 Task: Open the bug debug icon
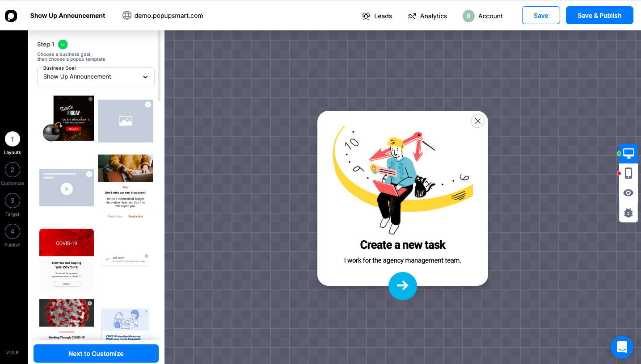pyautogui.click(x=628, y=213)
